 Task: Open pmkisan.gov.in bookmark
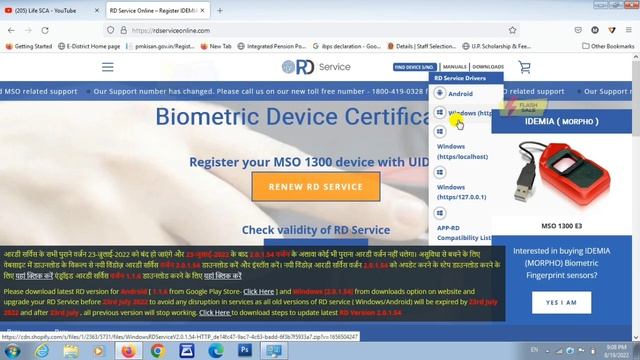pyautogui.click(x=161, y=46)
